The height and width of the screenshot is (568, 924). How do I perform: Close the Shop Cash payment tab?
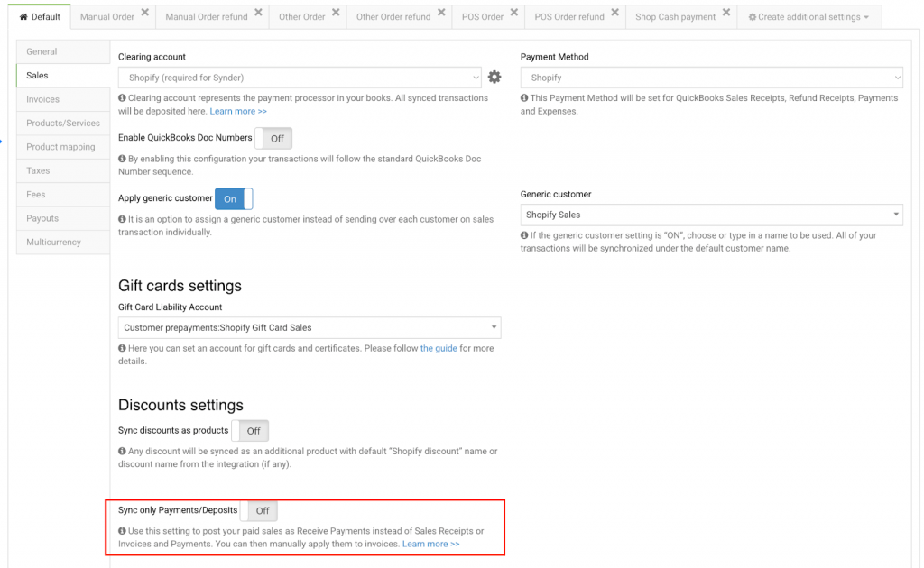tap(725, 13)
